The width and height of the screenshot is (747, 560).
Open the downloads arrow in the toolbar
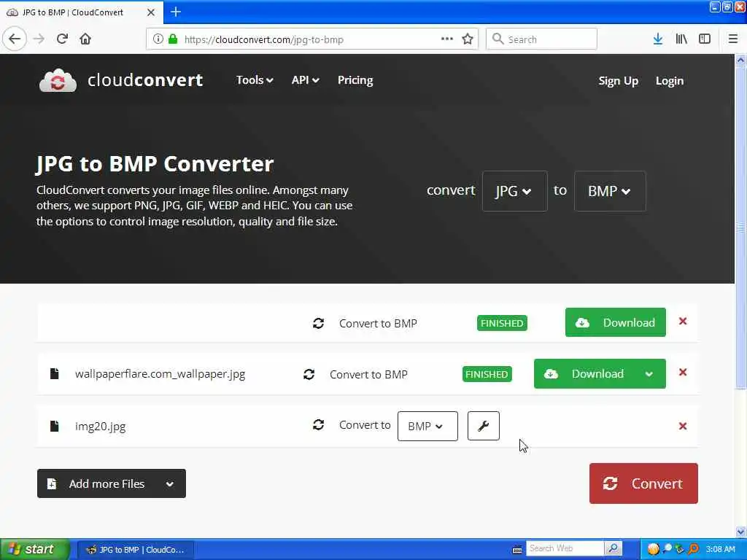click(x=658, y=39)
